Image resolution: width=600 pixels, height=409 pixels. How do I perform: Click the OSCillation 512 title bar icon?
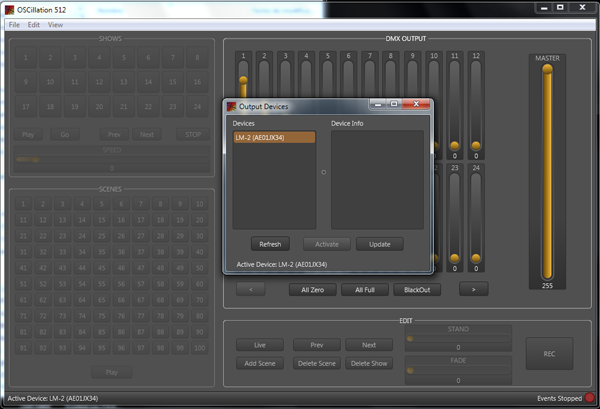pos(8,8)
